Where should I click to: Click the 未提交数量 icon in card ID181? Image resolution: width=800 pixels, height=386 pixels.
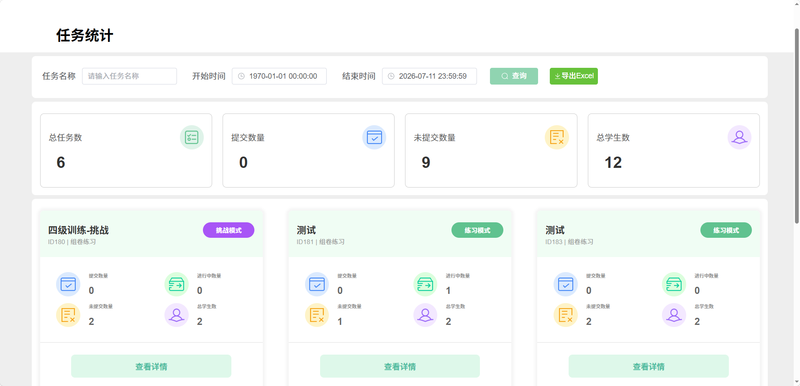(x=317, y=315)
